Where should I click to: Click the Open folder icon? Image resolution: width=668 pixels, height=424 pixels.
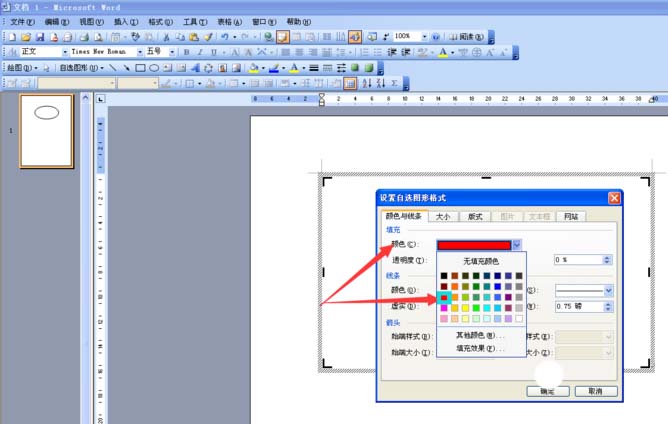tap(26, 36)
